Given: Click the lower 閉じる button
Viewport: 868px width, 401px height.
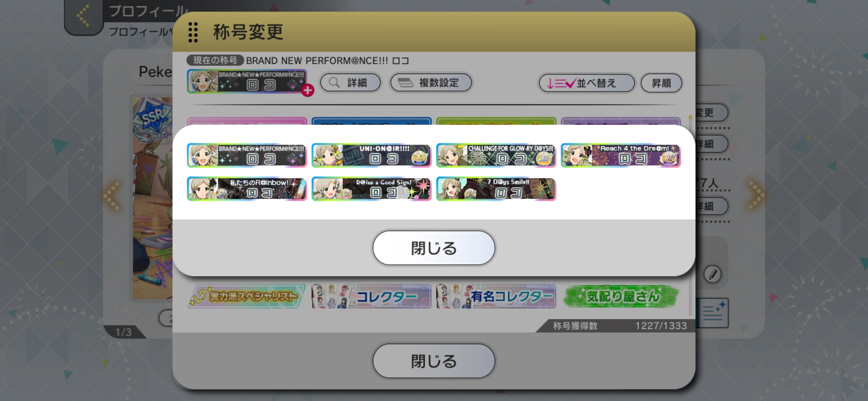Looking at the screenshot, I should tap(434, 361).
